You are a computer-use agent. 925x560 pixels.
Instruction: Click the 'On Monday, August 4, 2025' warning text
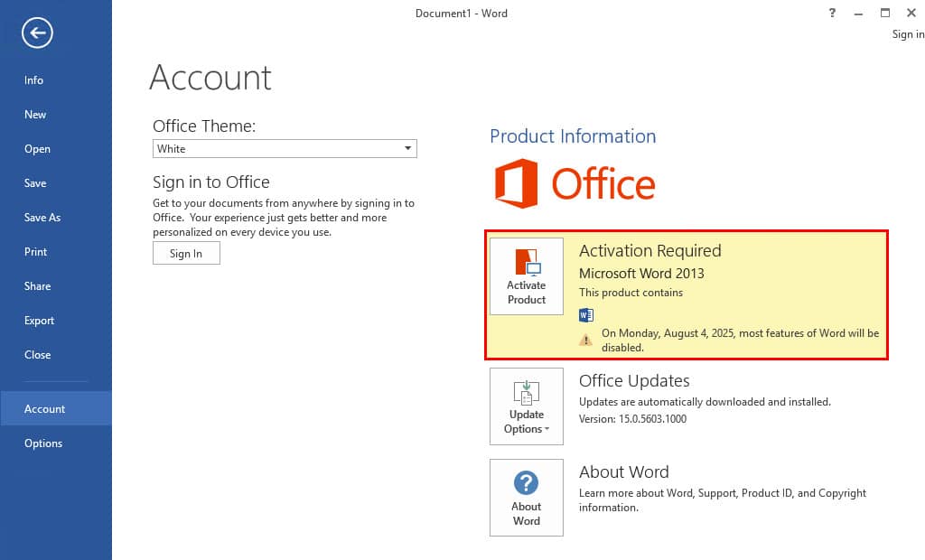pos(741,340)
